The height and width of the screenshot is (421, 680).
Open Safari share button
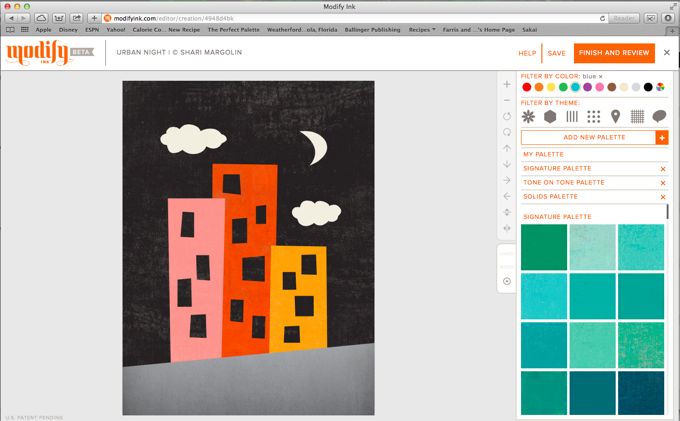76,18
